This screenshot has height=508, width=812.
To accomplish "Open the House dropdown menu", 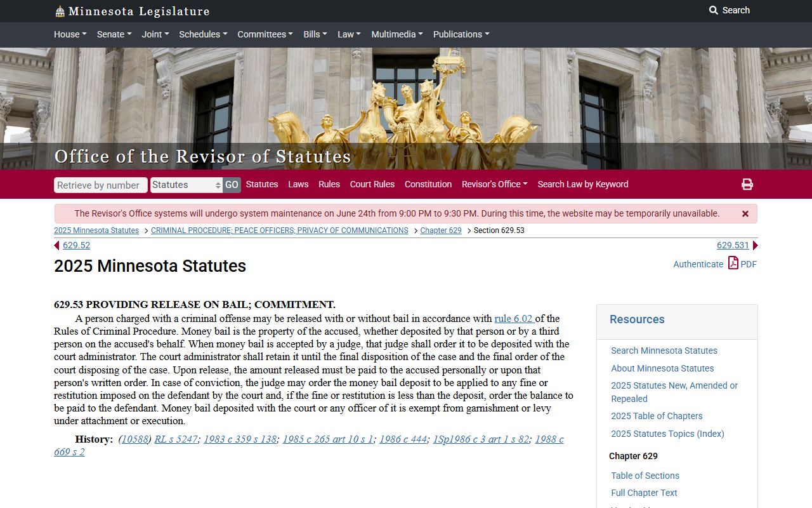I will tap(70, 34).
